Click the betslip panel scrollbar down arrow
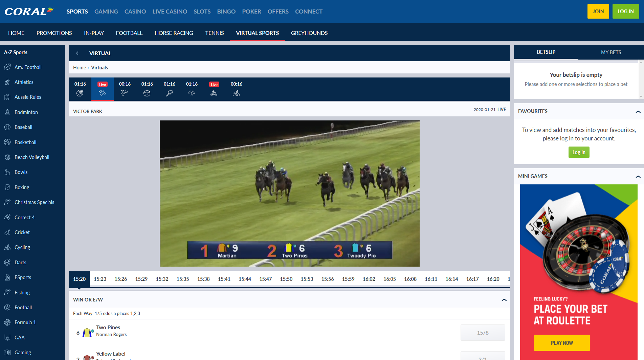Viewport: 644px width, 360px height. click(641, 96)
